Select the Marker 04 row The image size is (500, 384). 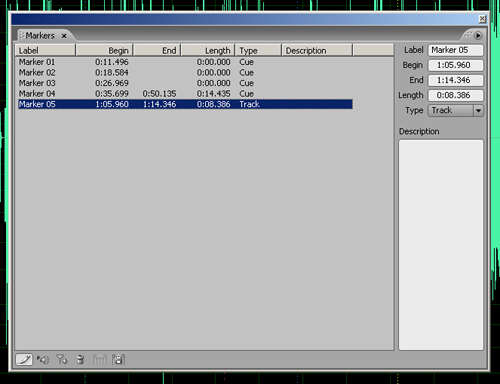click(185, 93)
